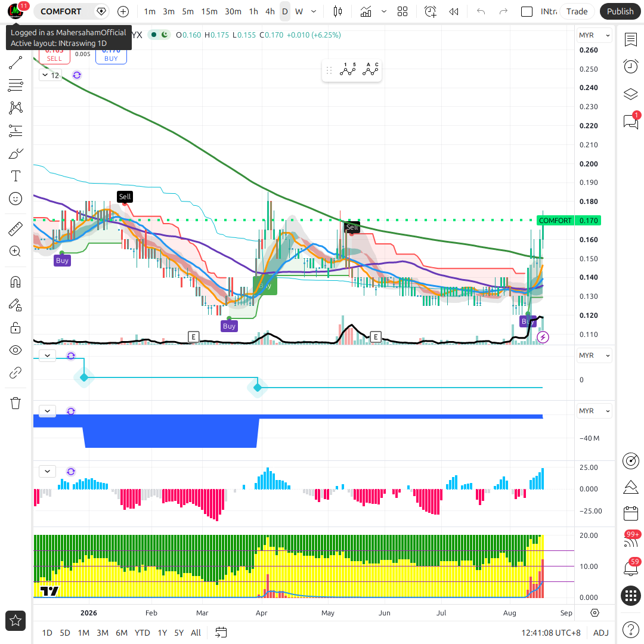Screen dimensions: 644x644
Task: Open the Trade panel
Action: [x=577, y=11]
